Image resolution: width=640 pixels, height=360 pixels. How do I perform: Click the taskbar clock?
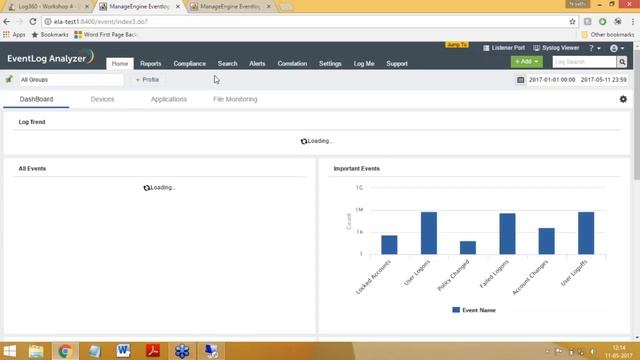618,351
